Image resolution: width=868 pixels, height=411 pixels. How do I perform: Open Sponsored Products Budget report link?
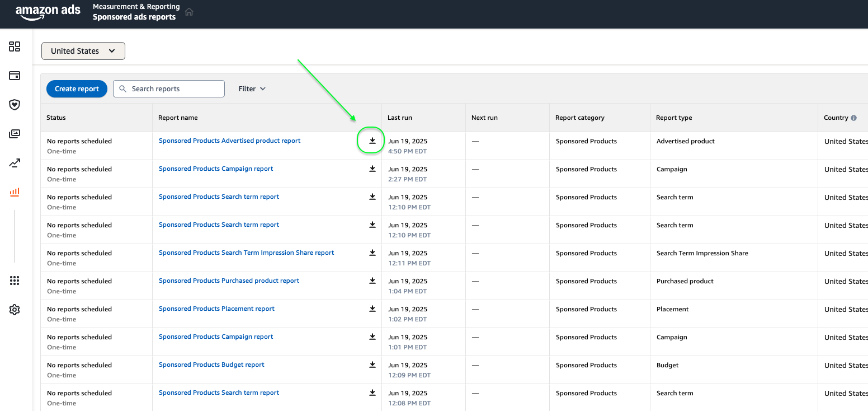click(211, 365)
